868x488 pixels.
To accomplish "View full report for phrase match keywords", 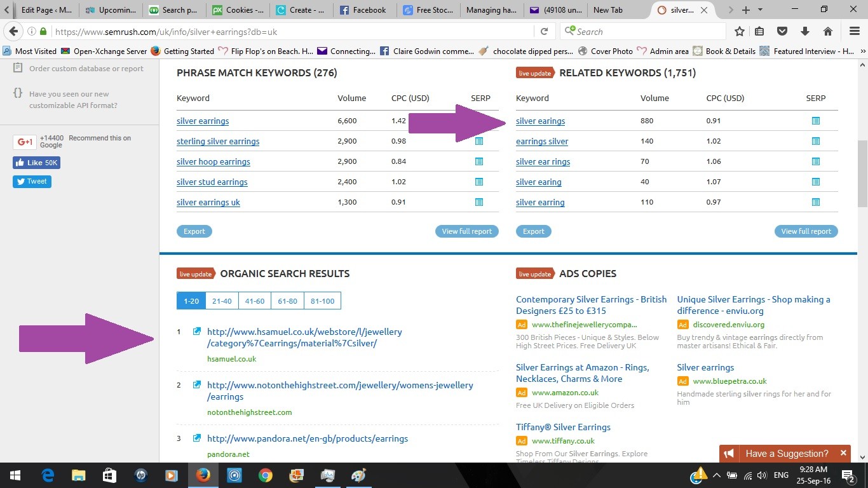I will click(467, 231).
